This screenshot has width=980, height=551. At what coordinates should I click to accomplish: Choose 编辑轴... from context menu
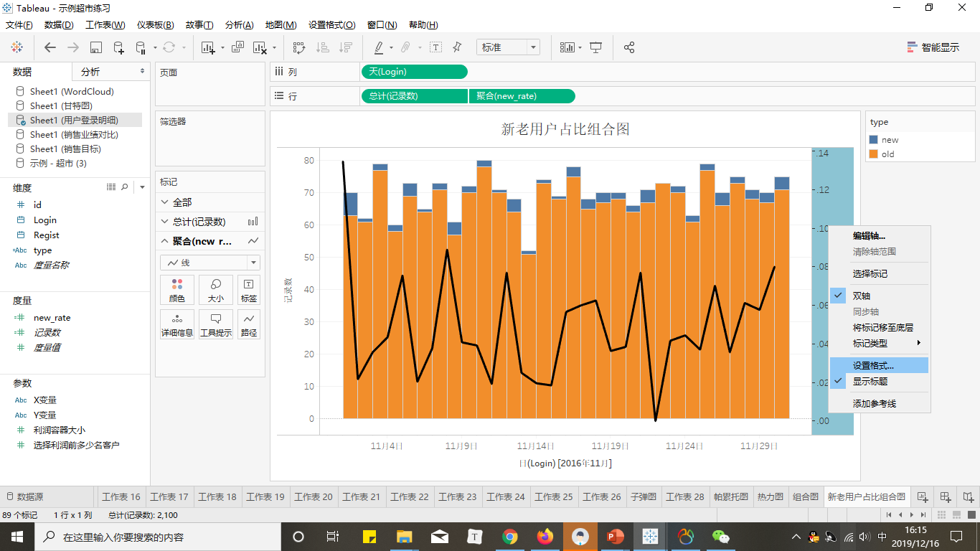(x=879, y=236)
